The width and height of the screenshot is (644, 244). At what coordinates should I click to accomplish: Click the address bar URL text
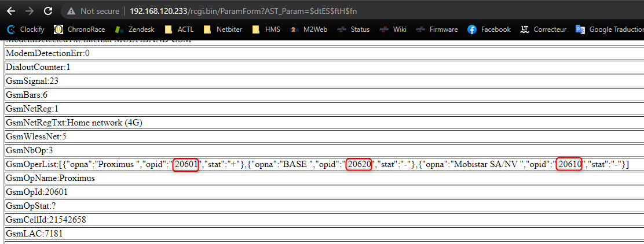243,11
